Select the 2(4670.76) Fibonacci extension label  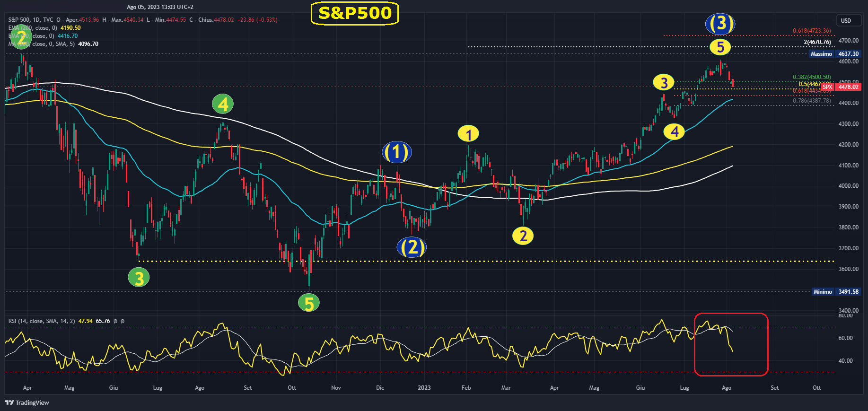pos(817,42)
